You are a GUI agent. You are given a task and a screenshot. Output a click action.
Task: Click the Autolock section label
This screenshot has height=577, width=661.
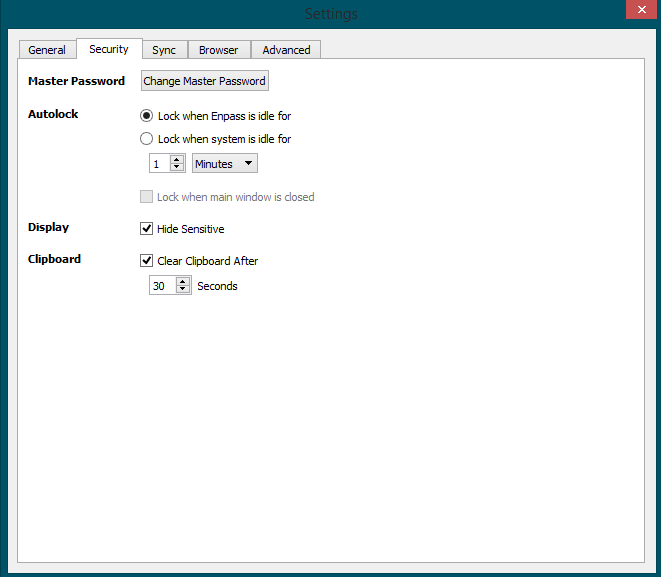[53, 114]
